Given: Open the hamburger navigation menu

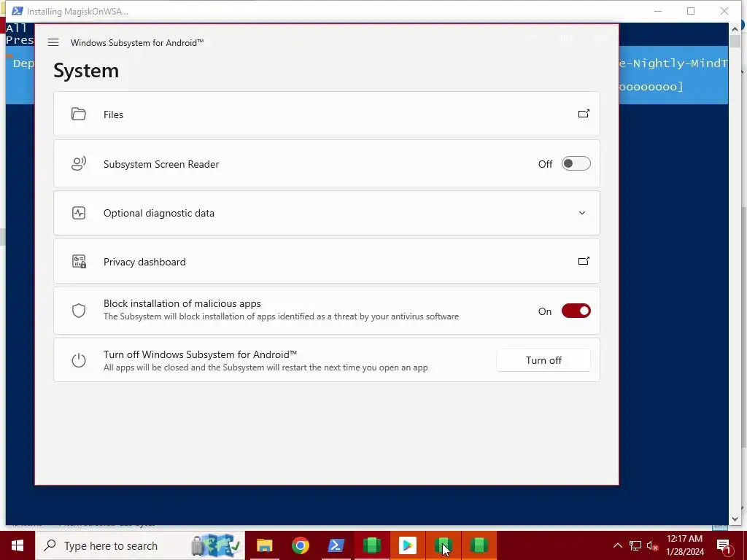Looking at the screenshot, I should point(53,42).
